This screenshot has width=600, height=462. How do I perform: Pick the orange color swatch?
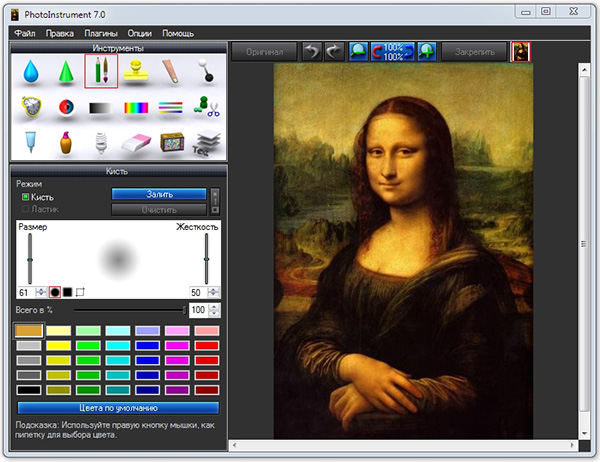tap(29, 331)
